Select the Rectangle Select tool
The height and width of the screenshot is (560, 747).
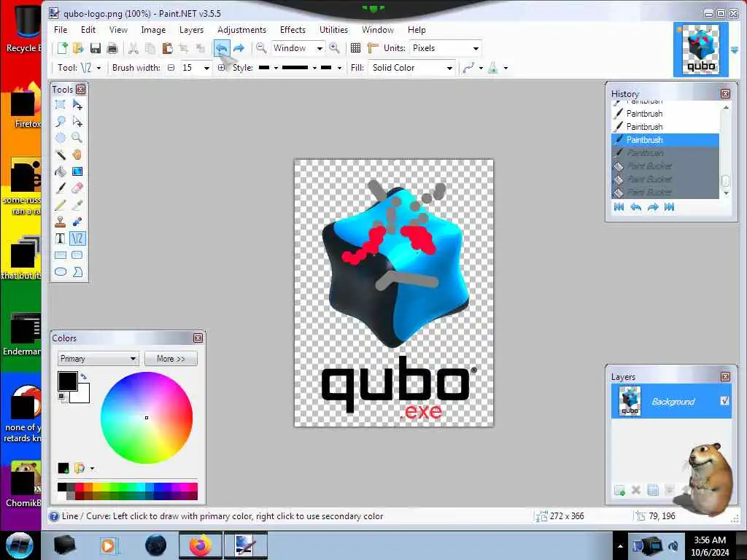tap(60, 104)
